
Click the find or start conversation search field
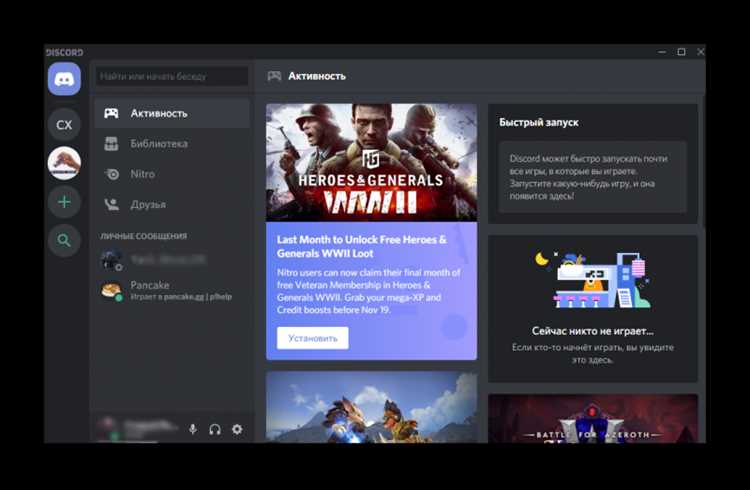coord(172,76)
